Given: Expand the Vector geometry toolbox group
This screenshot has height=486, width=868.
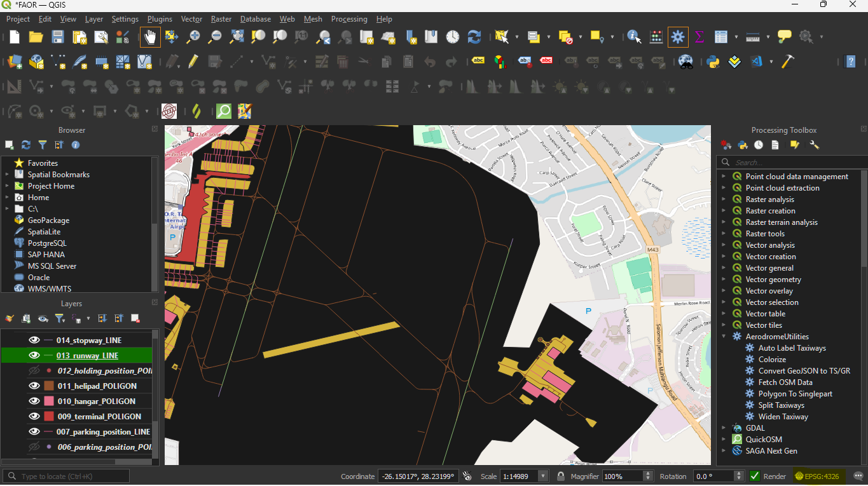Looking at the screenshot, I should (x=724, y=280).
